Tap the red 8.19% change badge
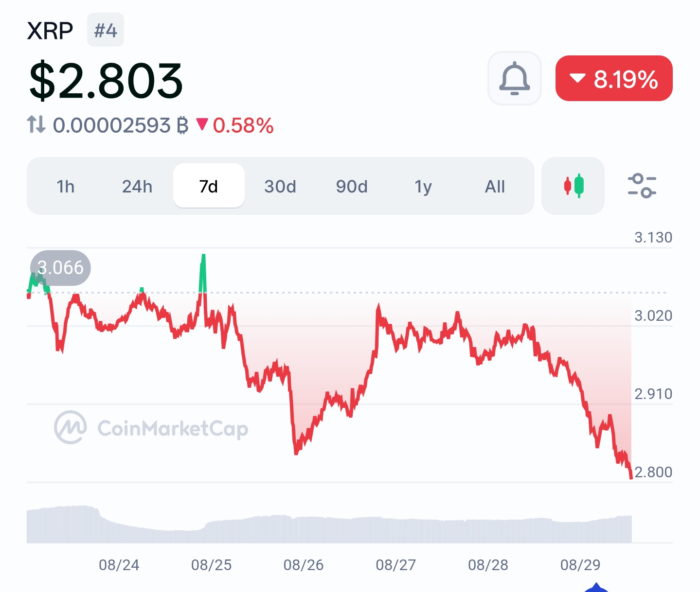The height and width of the screenshot is (592, 700). 614,78
